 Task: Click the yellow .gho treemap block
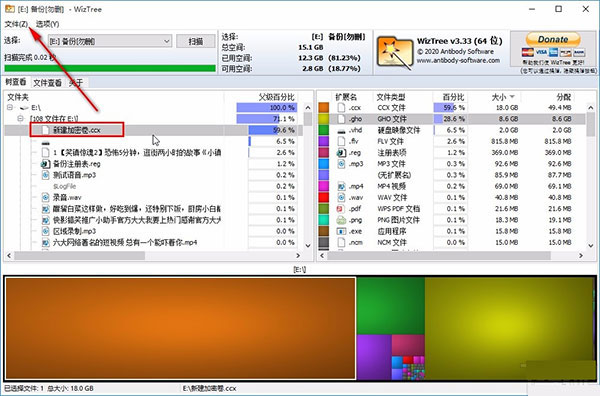click(x=509, y=328)
